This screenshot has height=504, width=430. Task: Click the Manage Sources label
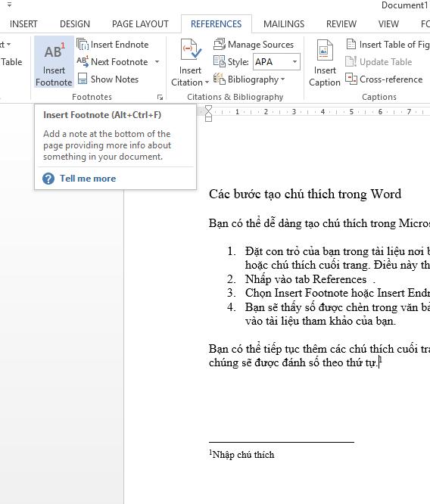261,45
